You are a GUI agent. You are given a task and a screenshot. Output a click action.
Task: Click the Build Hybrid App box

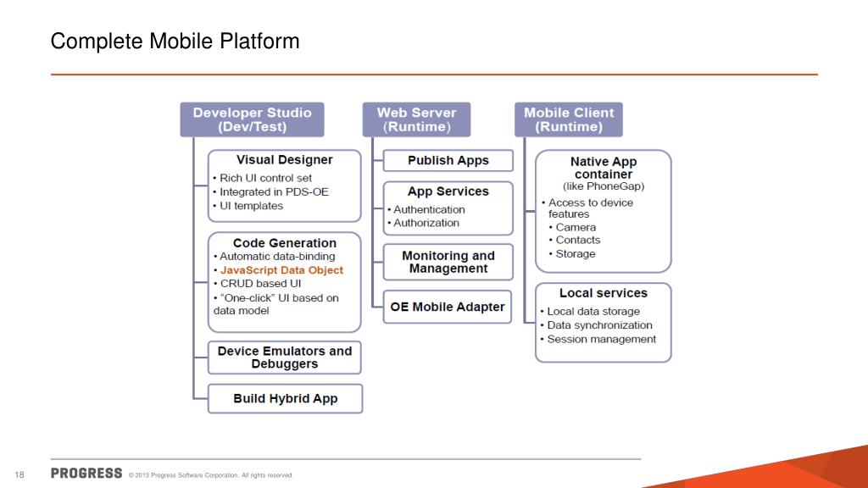[285, 398]
